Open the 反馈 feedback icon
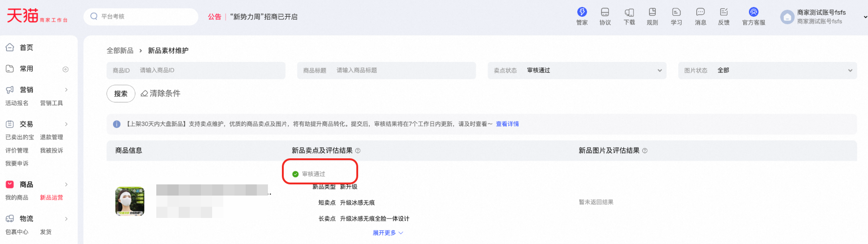The height and width of the screenshot is (244, 868). tap(724, 12)
